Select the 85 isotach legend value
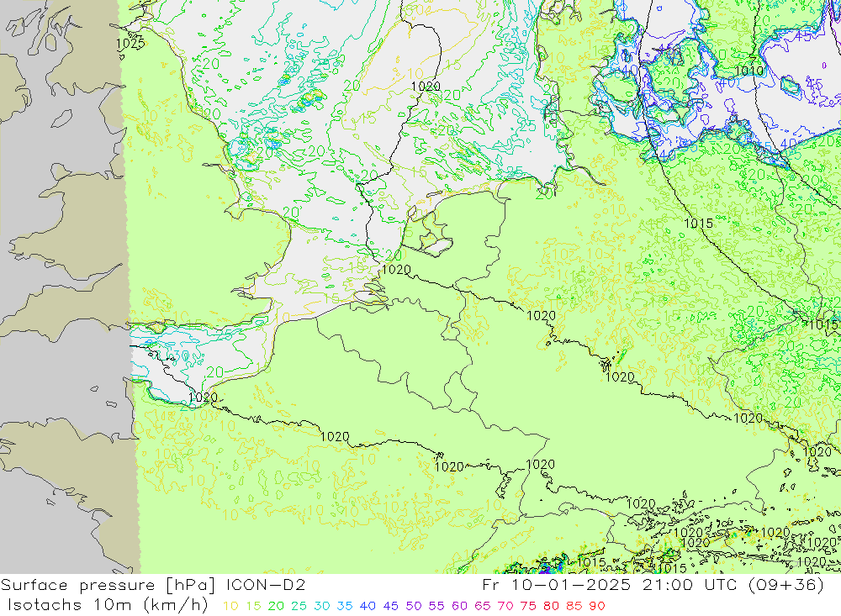 [x=574, y=606]
